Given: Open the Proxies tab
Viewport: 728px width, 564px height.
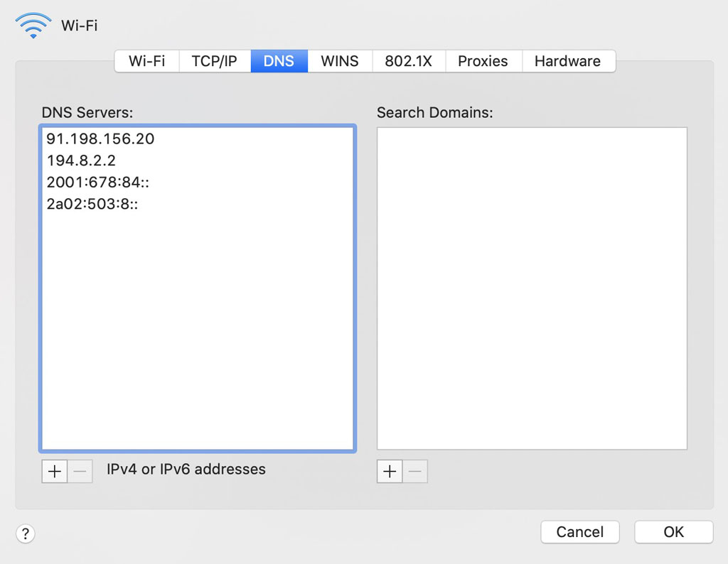Looking at the screenshot, I should click(483, 61).
